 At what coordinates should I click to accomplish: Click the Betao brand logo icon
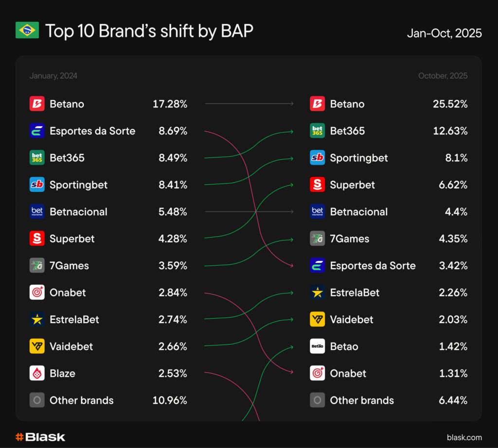pos(317,346)
